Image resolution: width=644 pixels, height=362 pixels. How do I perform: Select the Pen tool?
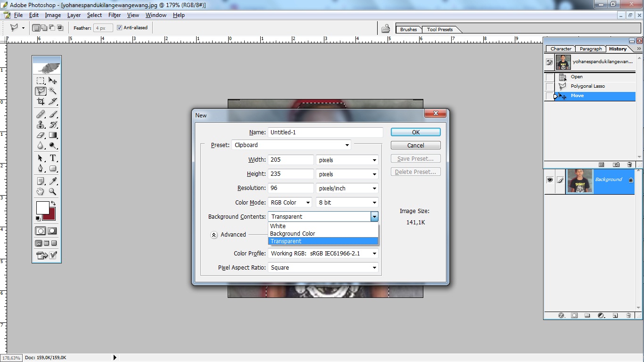41,169
